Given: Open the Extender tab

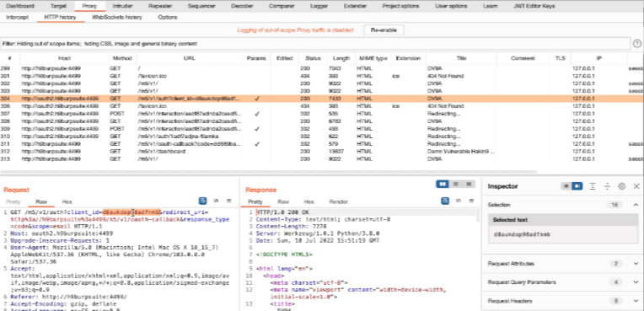Looking at the screenshot, I should [x=355, y=6].
